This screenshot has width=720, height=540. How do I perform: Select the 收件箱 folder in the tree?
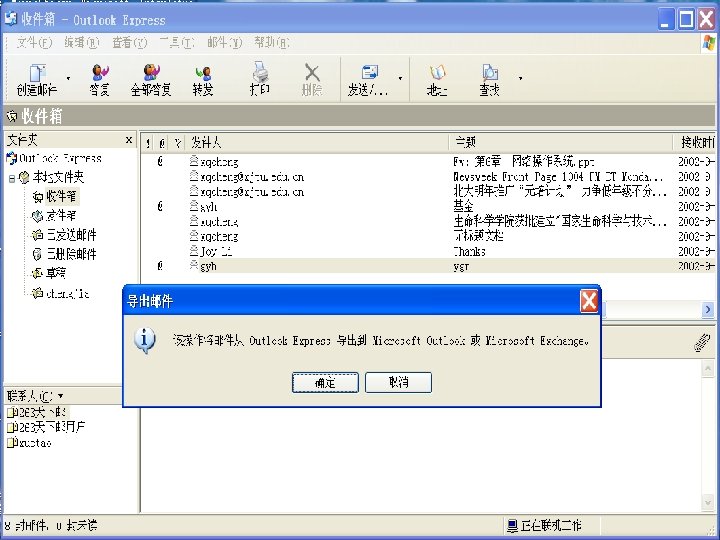pyautogui.click(x=55, y=197)
